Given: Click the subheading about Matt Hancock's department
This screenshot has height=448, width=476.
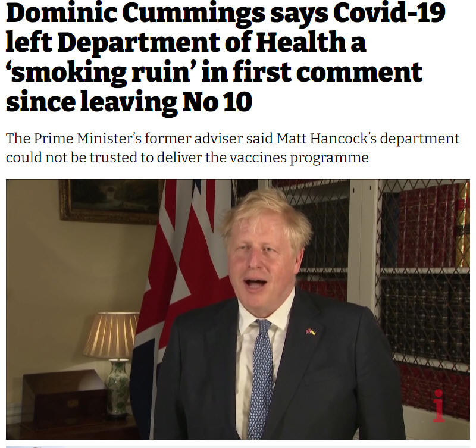Looking at the screenshot, I should (x=233, y=148).
